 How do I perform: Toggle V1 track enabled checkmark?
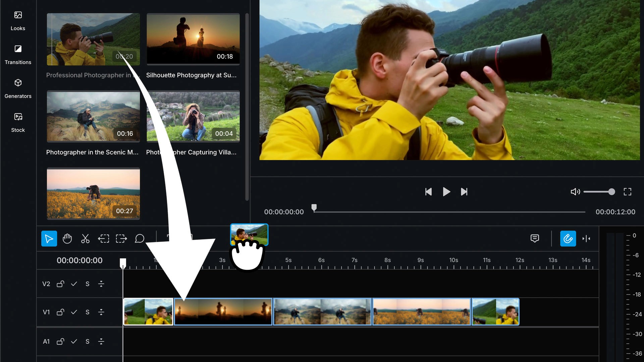click(x=74, y=312)
